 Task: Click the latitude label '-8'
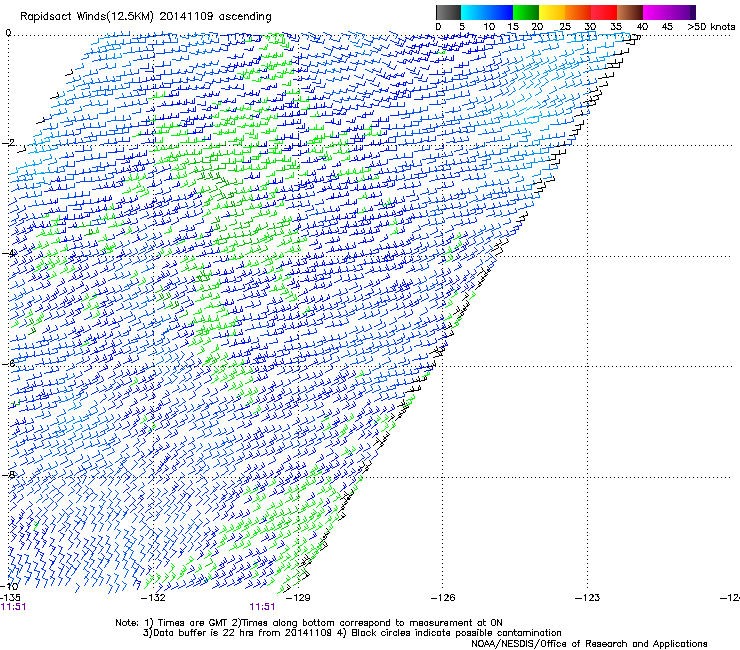click(8, 474)
